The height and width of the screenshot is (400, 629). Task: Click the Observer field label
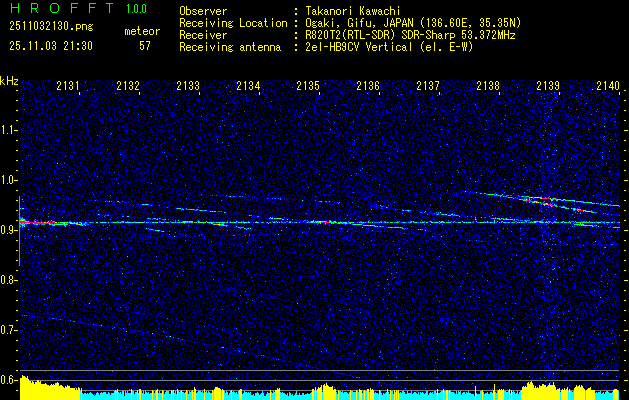point(203,11)
